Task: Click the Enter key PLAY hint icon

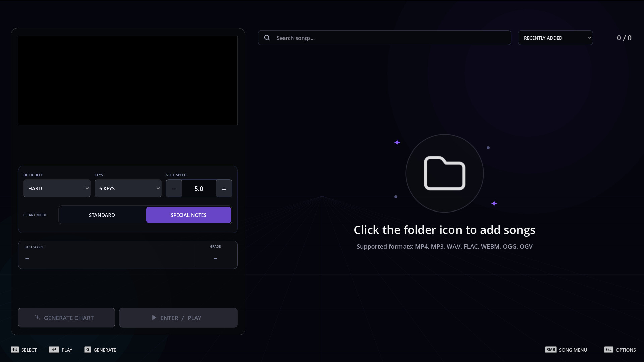Action: tap(54, 350)
